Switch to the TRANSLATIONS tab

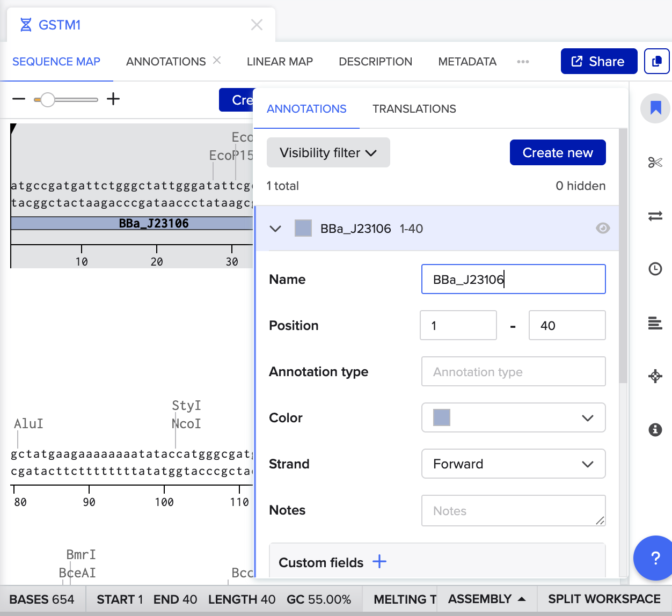point(414,109)
